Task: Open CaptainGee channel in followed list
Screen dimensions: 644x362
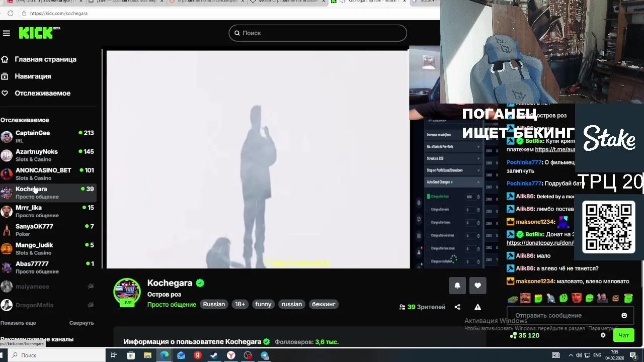Action: [x=48, y=136]
